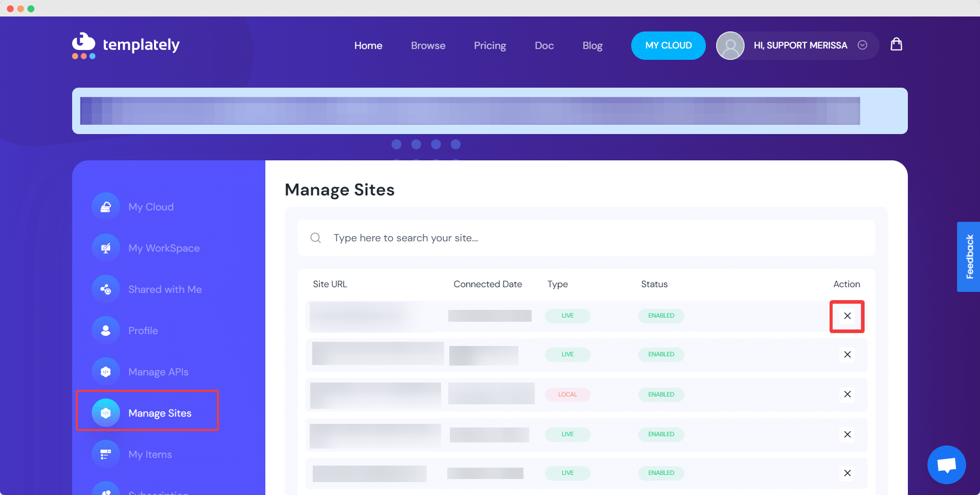Click the Action column header
The width and height of the screenshot is (980, 495).
[x=847, y=284]
